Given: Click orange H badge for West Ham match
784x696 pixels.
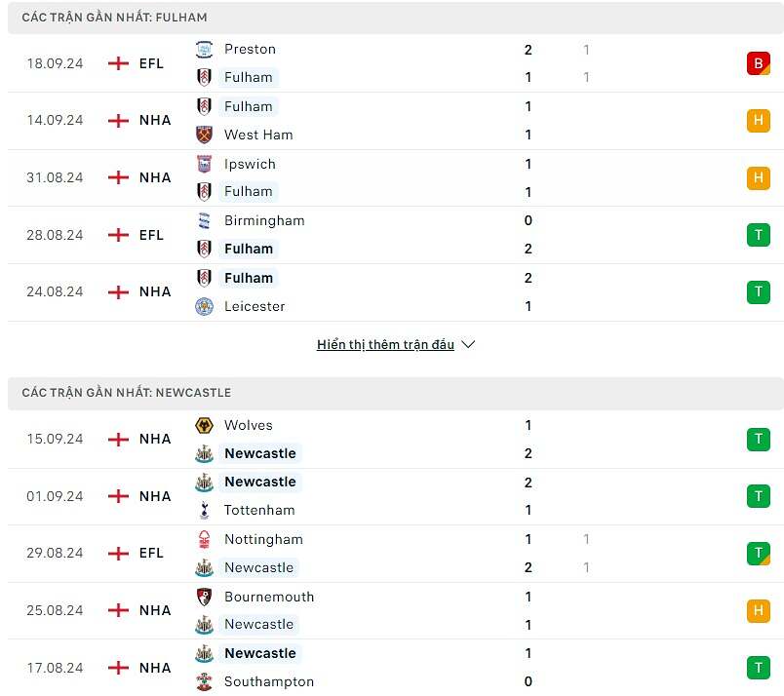Looking at the screenshot, I should click(758, 121).
